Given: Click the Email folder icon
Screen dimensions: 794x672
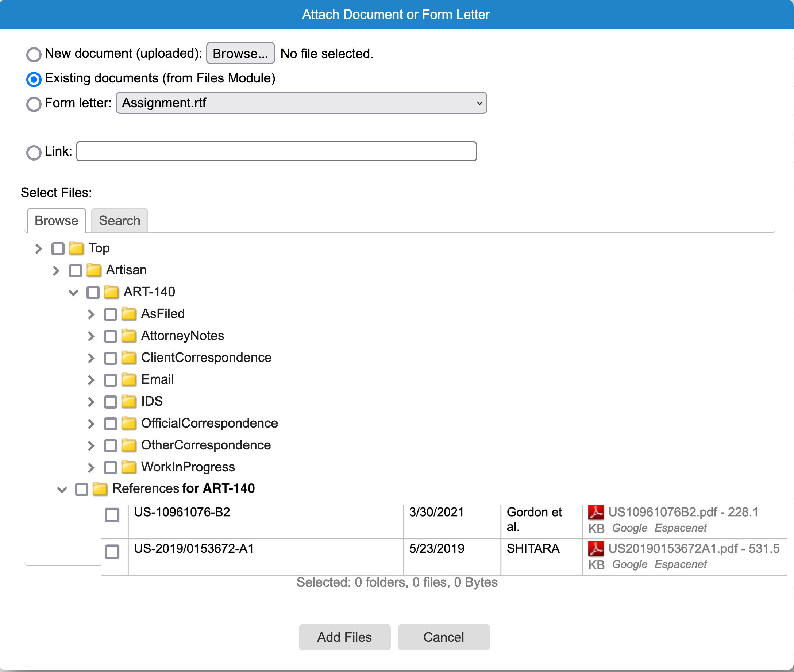Looking at the screenshot, I should coord(129,379).
